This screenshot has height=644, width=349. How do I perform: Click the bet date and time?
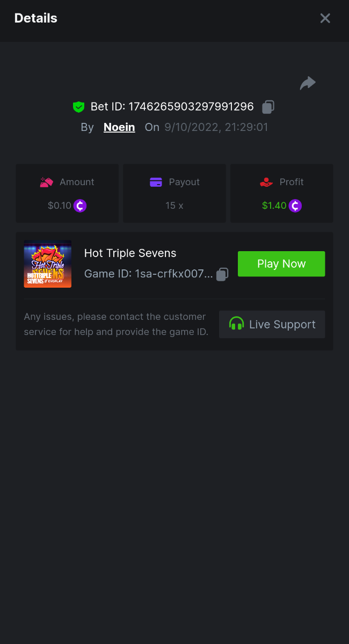[216, 127]
